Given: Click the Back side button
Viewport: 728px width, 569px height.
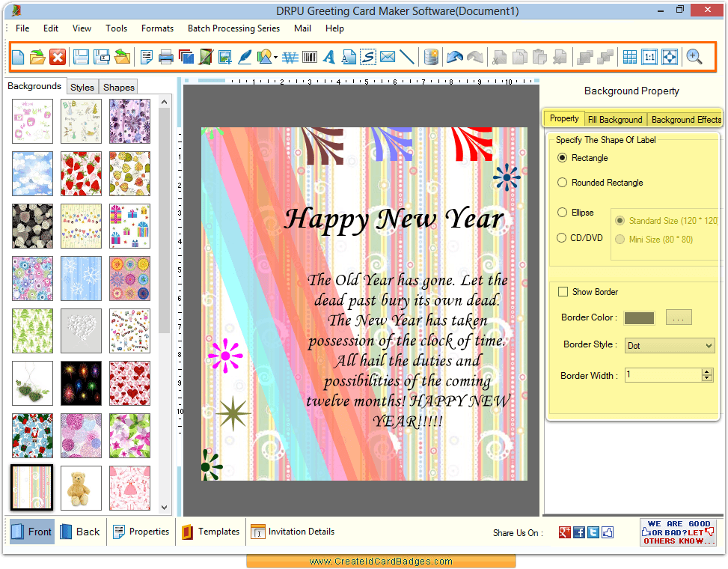Looking at the screenshot, I should tap(80, 532).
